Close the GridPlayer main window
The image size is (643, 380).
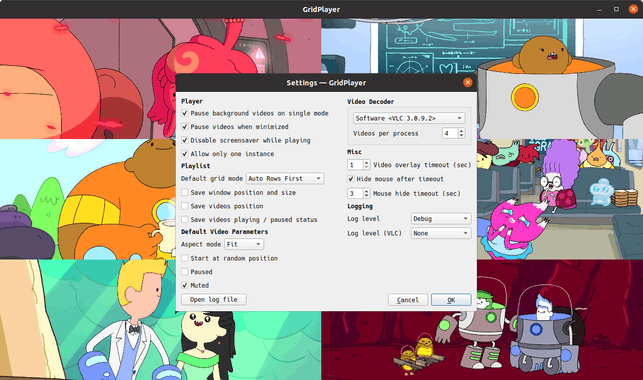[x=633, y=9]
